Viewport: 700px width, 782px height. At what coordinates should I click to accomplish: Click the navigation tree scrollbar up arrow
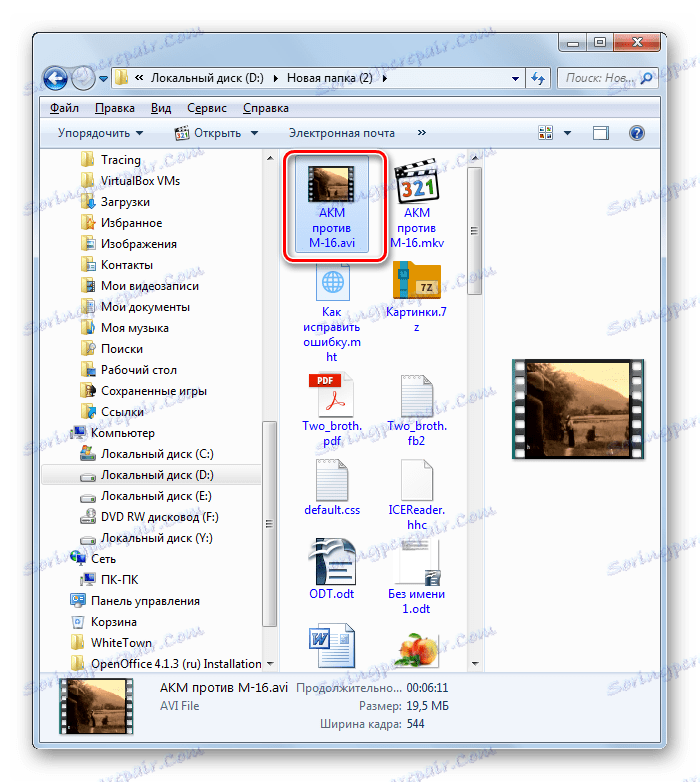click(x=270, y=158)
